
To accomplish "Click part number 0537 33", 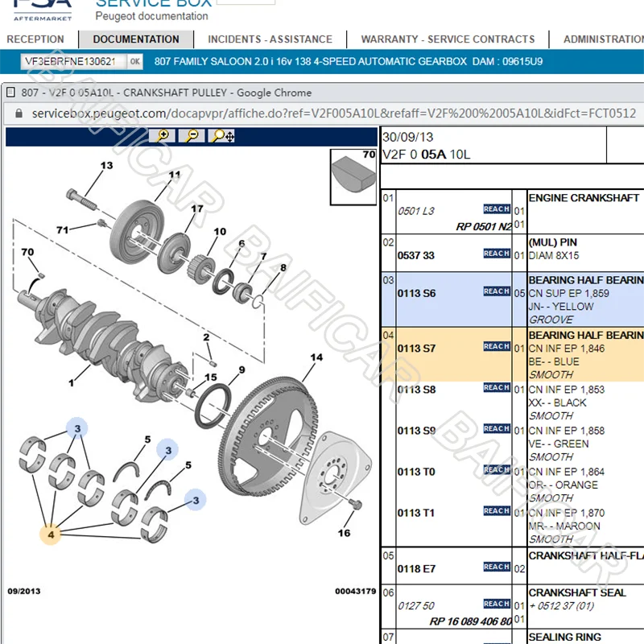I will pos(415,255).
